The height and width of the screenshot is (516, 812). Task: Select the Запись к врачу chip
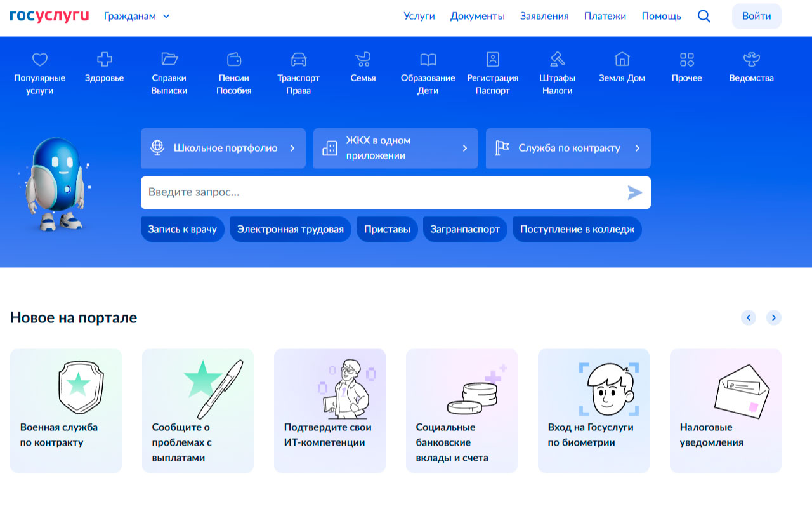(183, 229)
